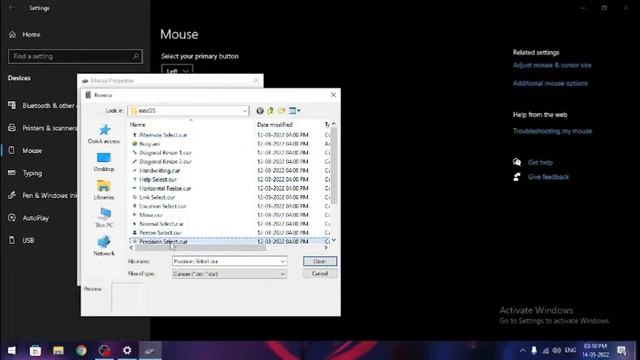Open USB settings page
This screenshot has width=640, height=360.
22,240
